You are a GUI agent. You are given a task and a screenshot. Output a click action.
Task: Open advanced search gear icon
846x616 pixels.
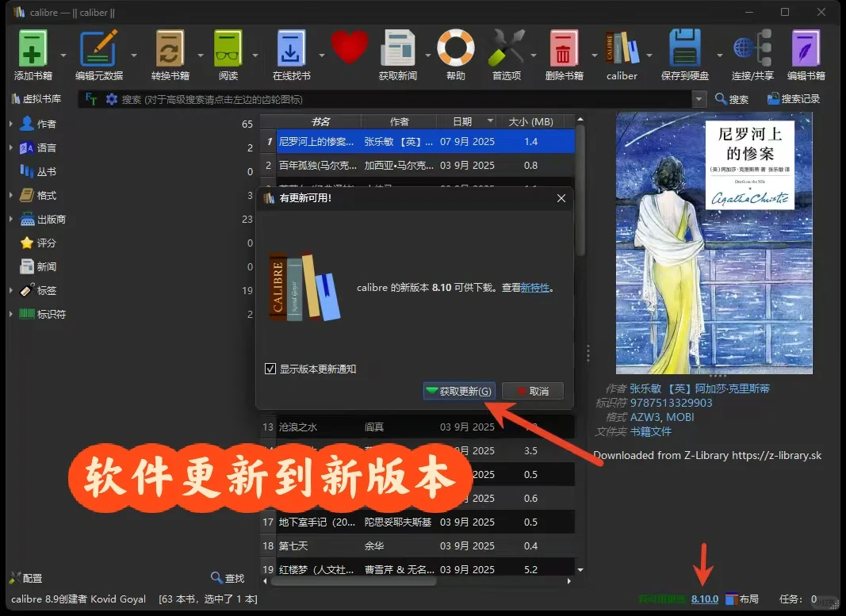[x=111, y=99]
